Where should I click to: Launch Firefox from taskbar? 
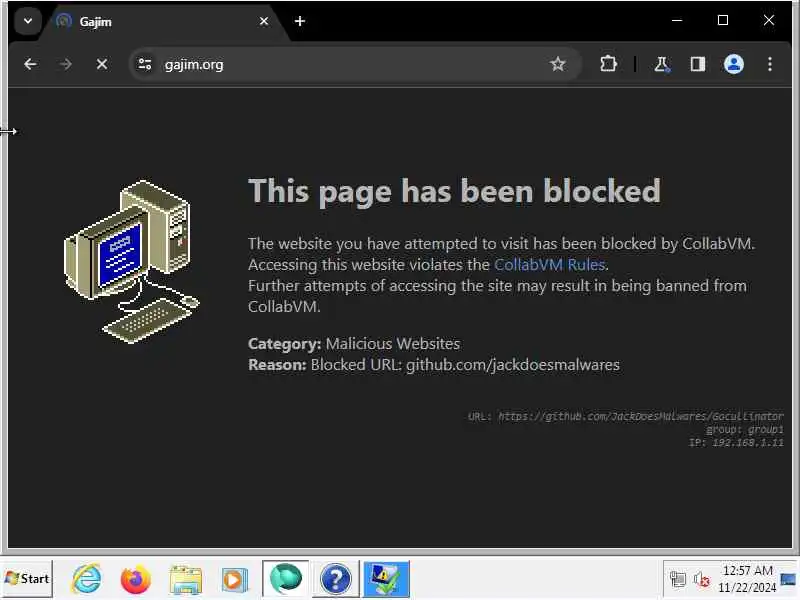[135, 579]
